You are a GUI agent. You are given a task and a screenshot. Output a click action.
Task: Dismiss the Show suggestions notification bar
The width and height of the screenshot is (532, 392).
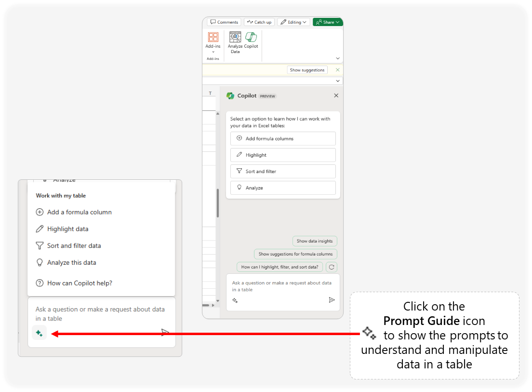(337, 70)
